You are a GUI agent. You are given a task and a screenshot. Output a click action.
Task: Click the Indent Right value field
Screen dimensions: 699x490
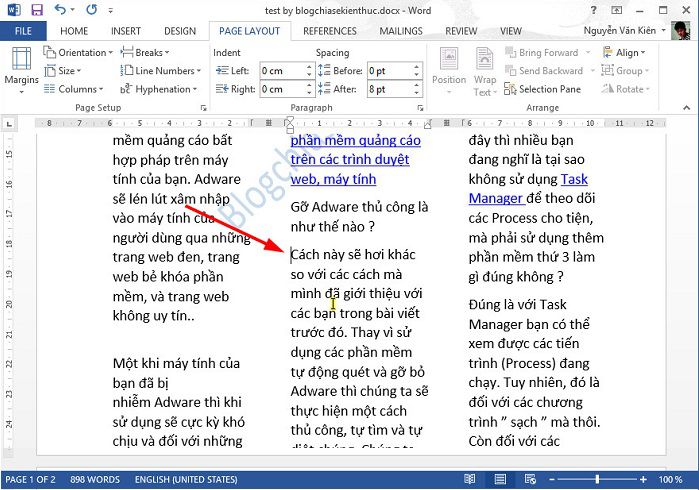click(282, 89)
